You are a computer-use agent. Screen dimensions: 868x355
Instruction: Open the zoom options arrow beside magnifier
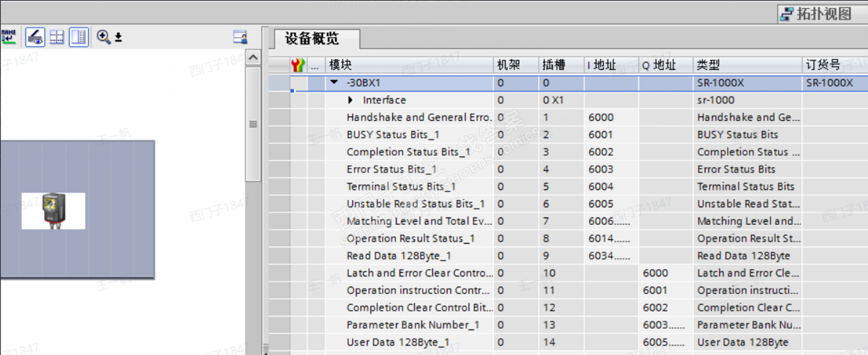[118, 38]
